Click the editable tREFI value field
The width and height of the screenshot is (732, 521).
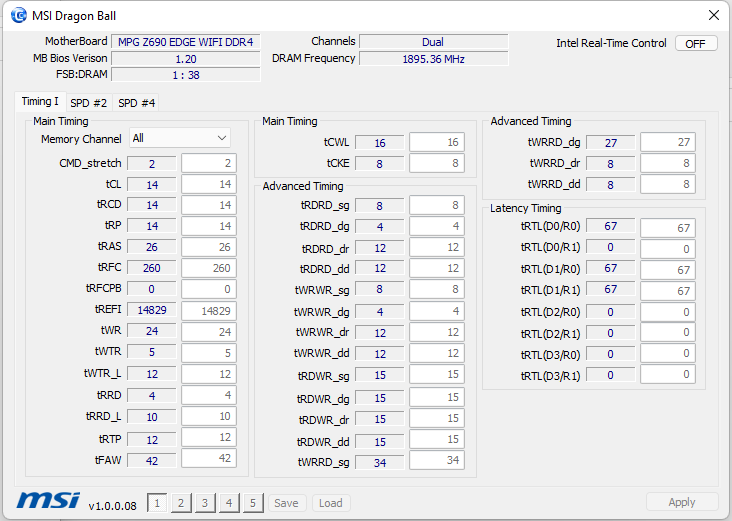click(x=208, y=310)
